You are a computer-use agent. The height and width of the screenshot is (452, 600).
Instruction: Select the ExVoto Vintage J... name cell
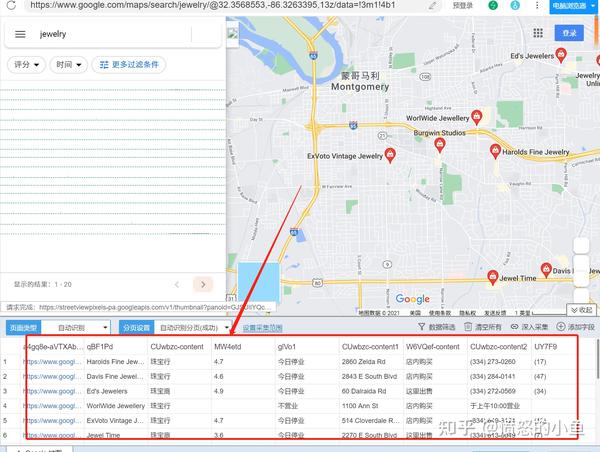coord(115,421)
